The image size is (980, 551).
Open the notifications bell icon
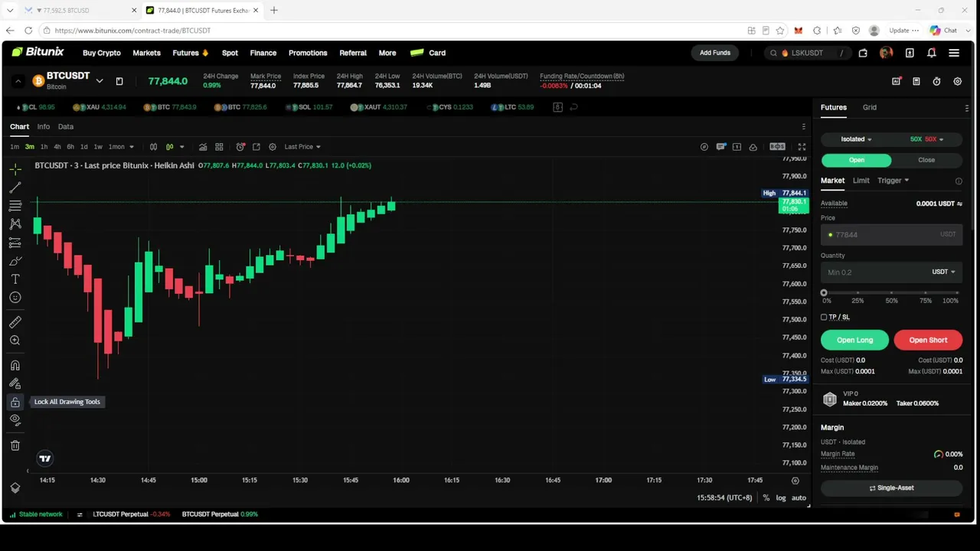(932, 53)
